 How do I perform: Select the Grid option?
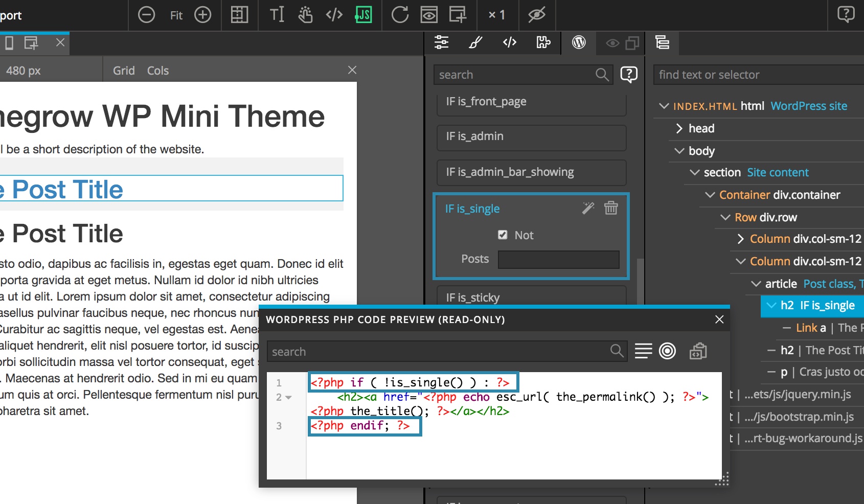[x=124, y=71]
